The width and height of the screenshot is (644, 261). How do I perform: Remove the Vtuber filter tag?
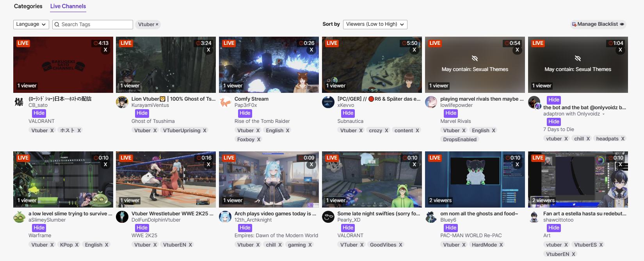click(x=157, y=24)
